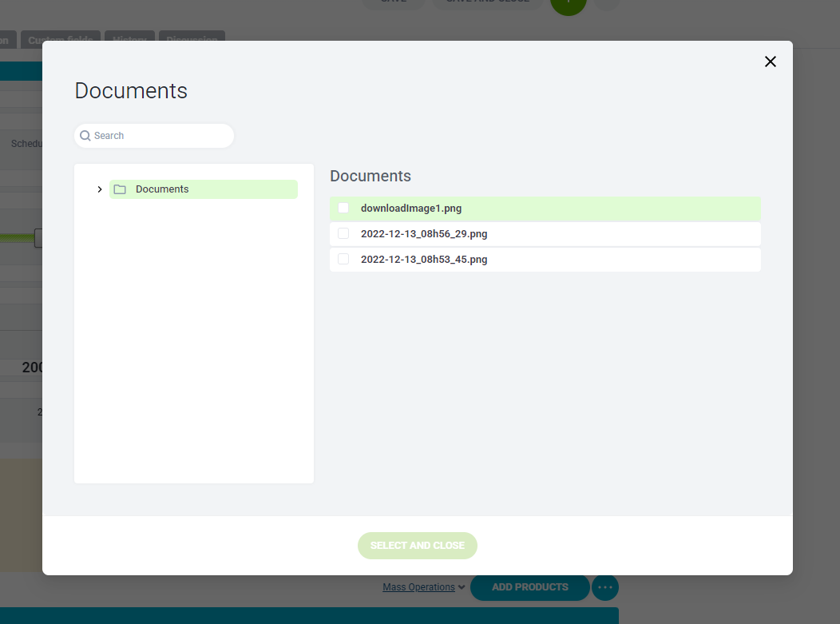The width and height of the screenshot is (840, 624).
Task: Expand the Documents folder tree chevron
Action: click(x=99, y=189)
